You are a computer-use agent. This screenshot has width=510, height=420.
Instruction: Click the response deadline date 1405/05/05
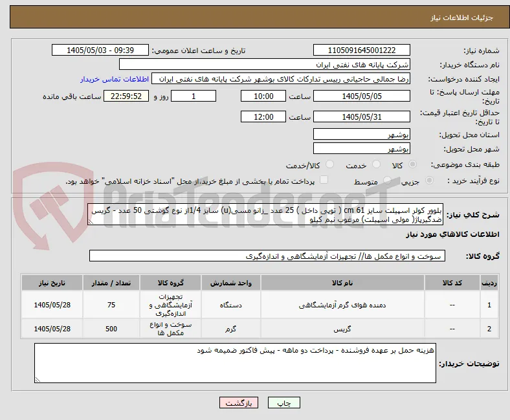pos(362,96)
